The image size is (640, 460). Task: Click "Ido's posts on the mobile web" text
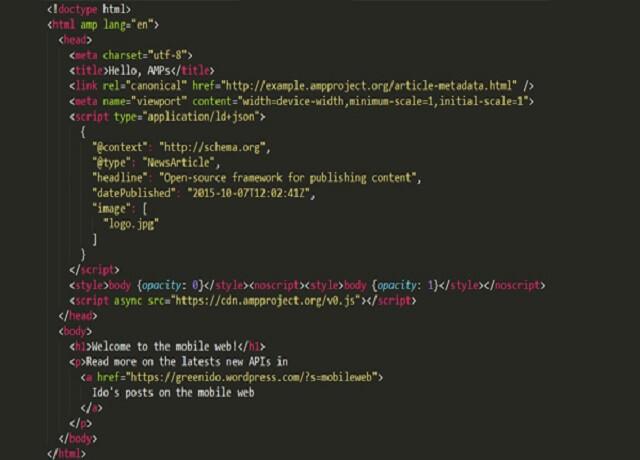[173, 393]
